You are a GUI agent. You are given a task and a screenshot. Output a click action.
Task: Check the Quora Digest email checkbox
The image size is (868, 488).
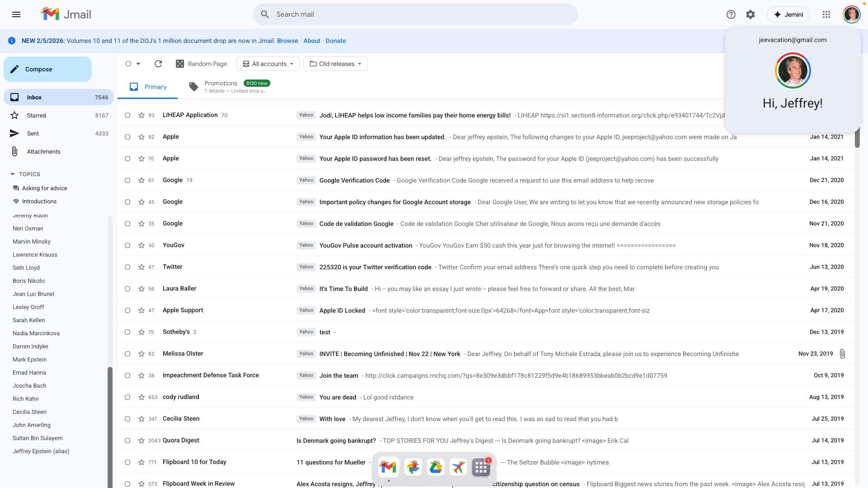point(127,441)
